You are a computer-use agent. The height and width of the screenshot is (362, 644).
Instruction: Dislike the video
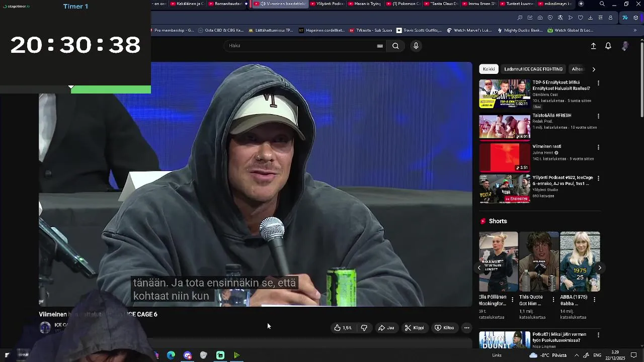(364, 328)
